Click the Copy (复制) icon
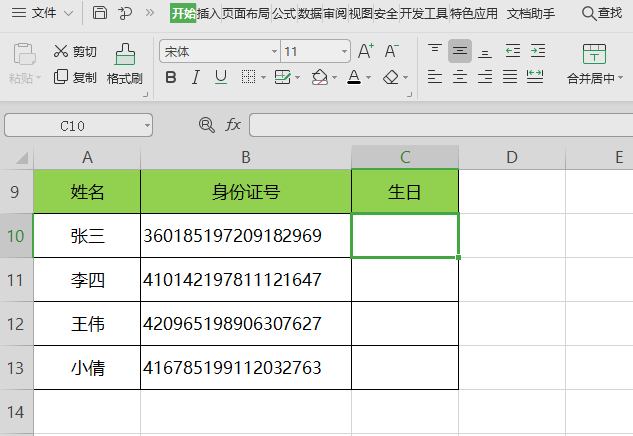Viewport: 633px width, 436px height. (x=61, y=77)
